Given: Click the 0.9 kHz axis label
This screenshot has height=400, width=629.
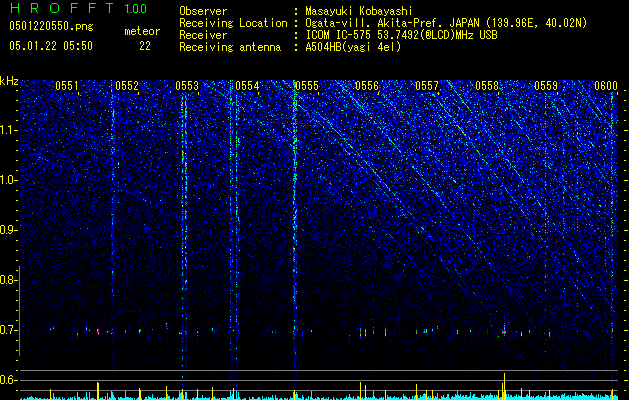Looking at the screenshot, I should tap(9, 230).
